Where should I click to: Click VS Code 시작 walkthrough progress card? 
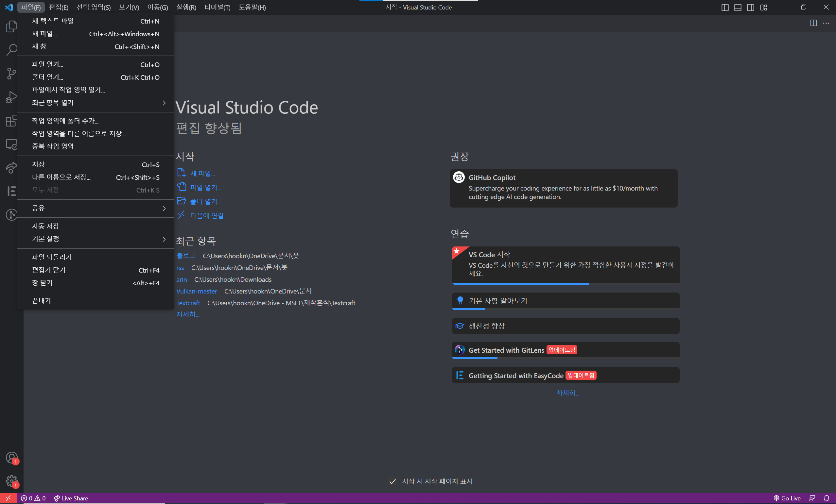(x=565, y=264)
